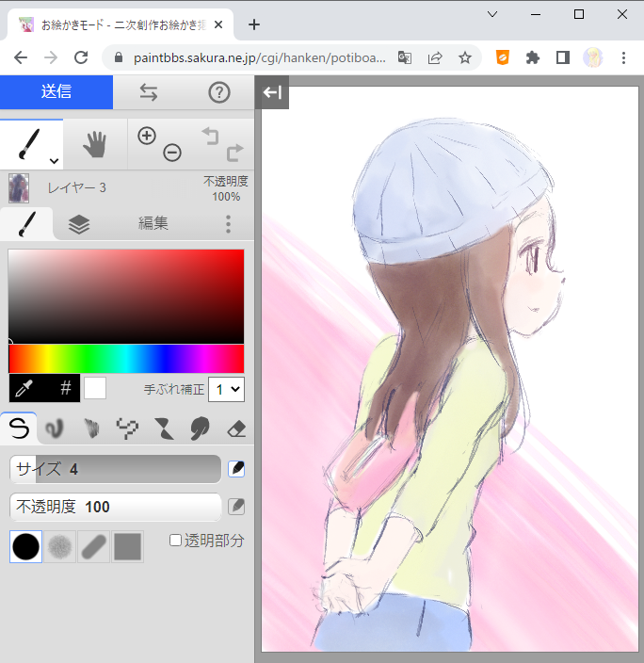
Task: Switch to the 編集 tab
Action: tap(153, 224)
